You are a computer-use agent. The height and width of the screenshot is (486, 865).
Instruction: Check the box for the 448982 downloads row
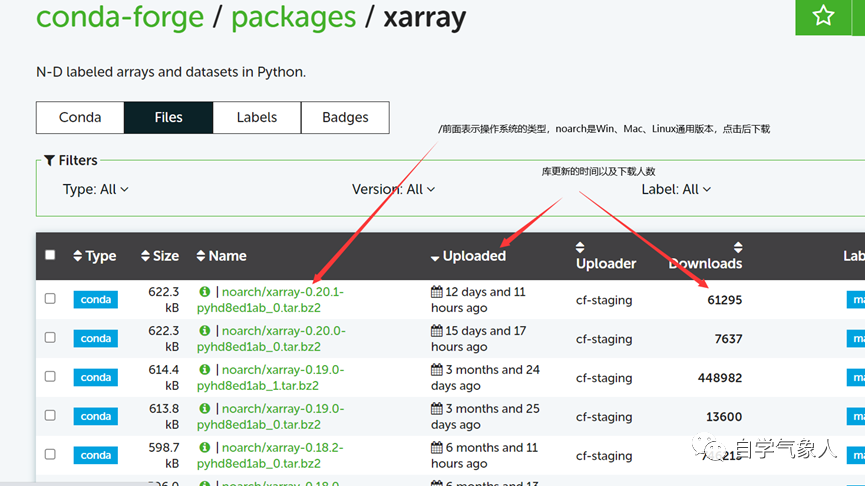pos(50,376)
